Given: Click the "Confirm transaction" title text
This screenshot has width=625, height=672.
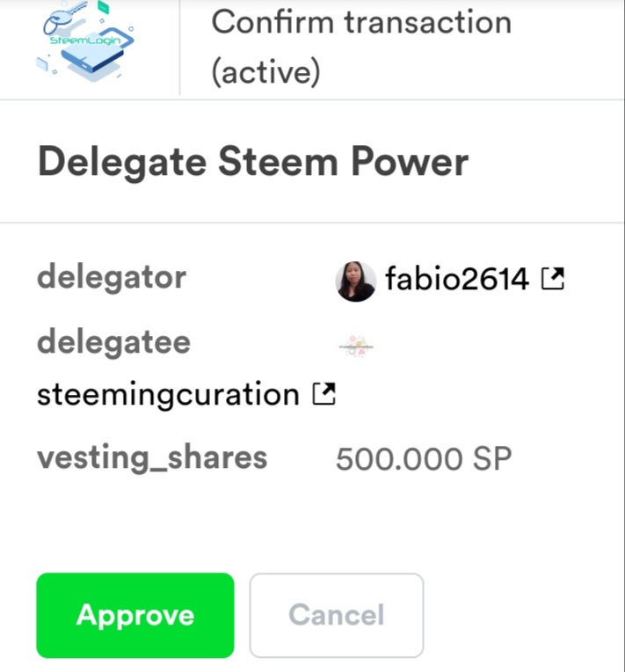Looking at the screenshot, I should pos(360,22).
